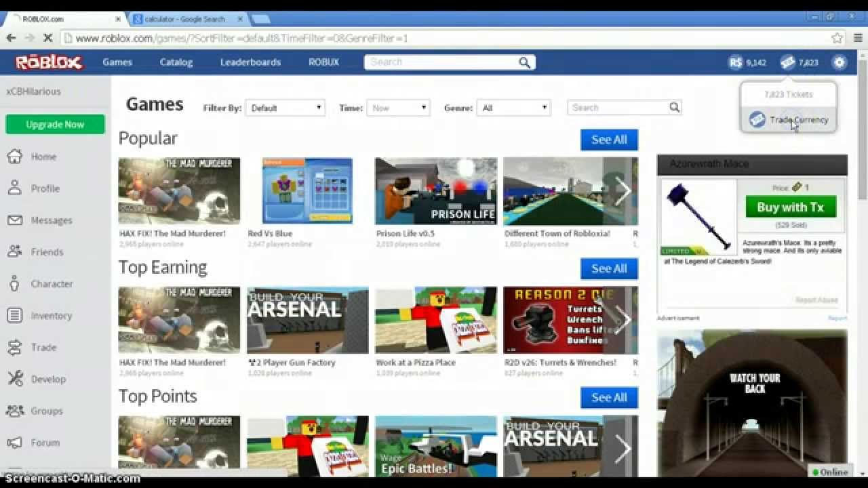
Task: Click the Friends sidebar icon
Action: [x=14, y=251]
